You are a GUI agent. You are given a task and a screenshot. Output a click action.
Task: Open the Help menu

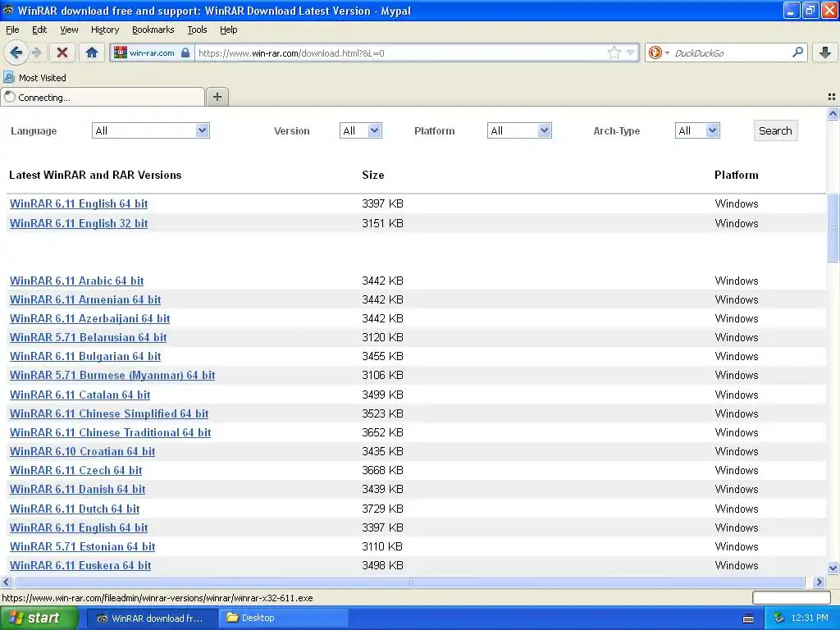click(228, 30)
